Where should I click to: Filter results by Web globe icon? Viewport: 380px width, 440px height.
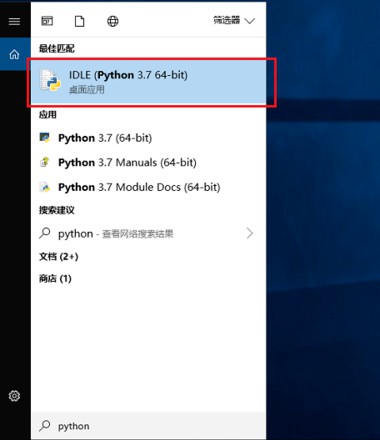(113, 21)
